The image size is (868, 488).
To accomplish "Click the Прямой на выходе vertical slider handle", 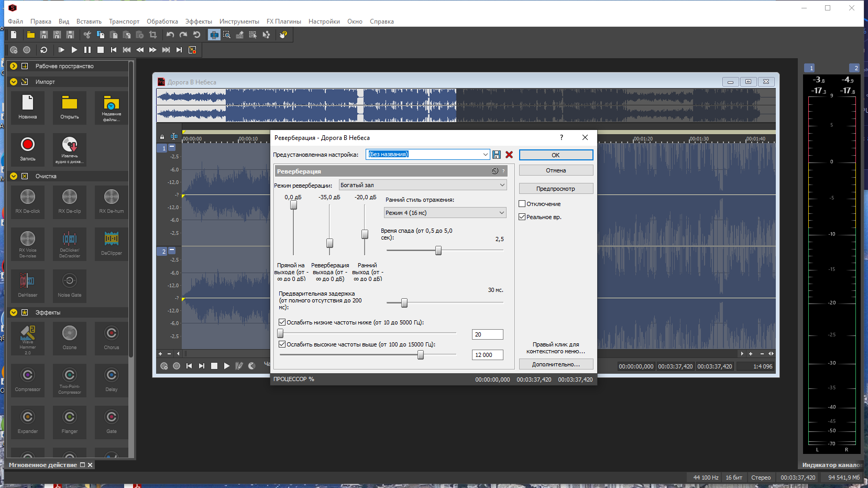I will pos(293,205).
